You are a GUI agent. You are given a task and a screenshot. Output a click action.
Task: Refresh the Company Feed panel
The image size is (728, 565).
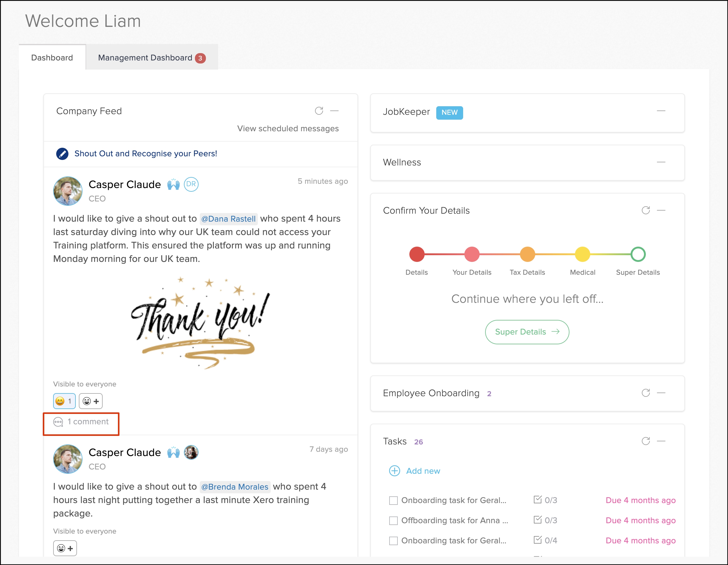319,110
